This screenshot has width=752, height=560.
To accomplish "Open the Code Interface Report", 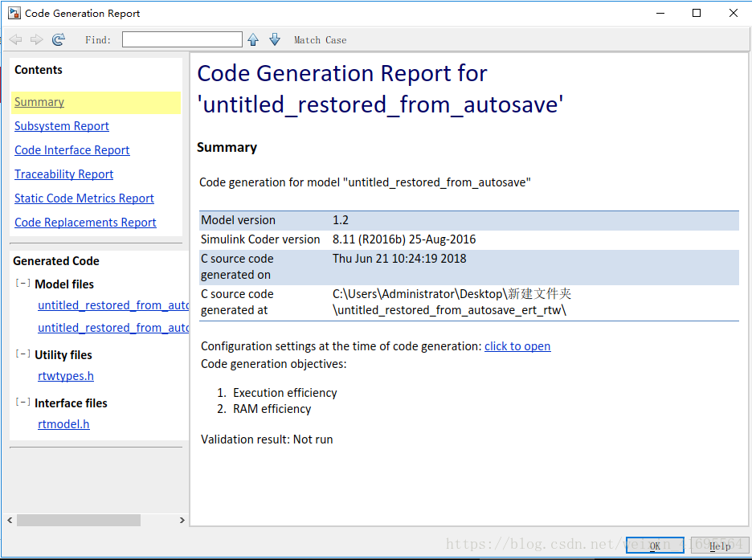I will [72, 150].
